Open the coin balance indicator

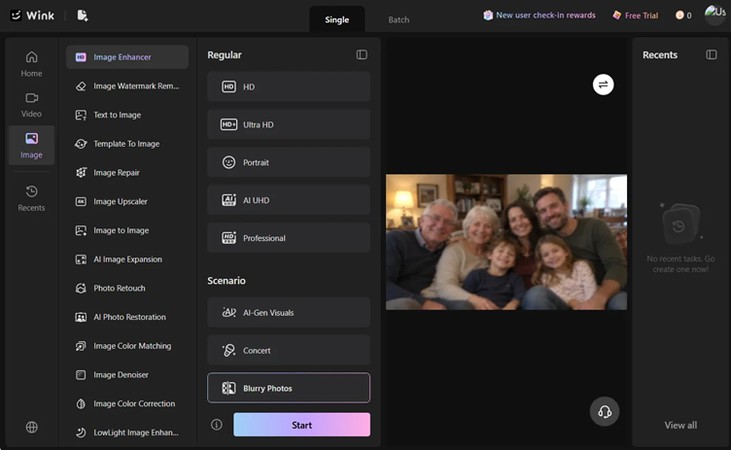pyautogui.click(x=683, y=15)
